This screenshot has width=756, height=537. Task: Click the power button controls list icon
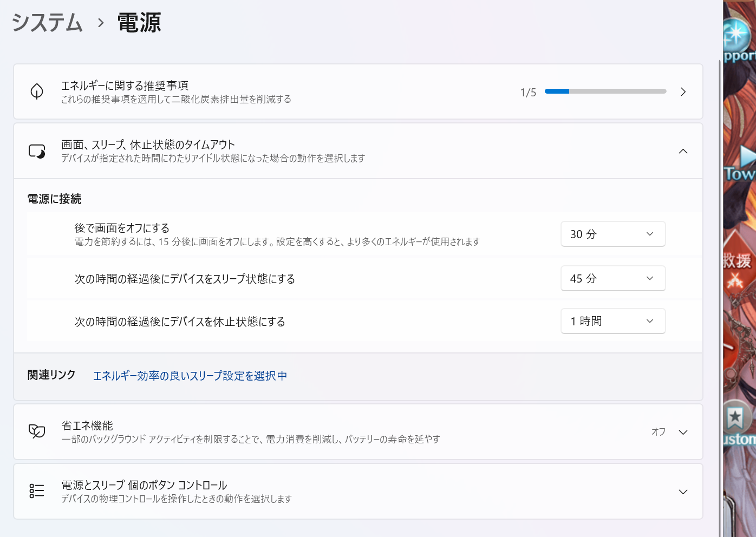pos(37,491)
